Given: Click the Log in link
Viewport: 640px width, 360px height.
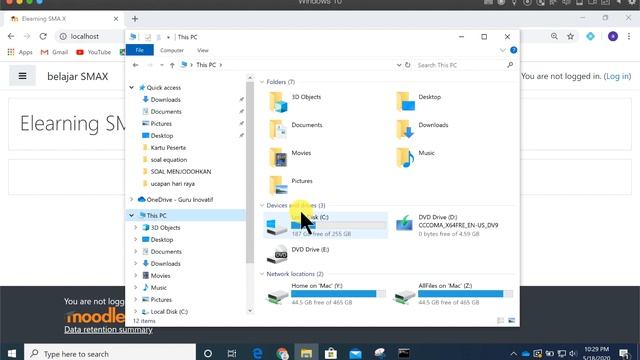Looking at the screenshot, I should tap(617, 76).
